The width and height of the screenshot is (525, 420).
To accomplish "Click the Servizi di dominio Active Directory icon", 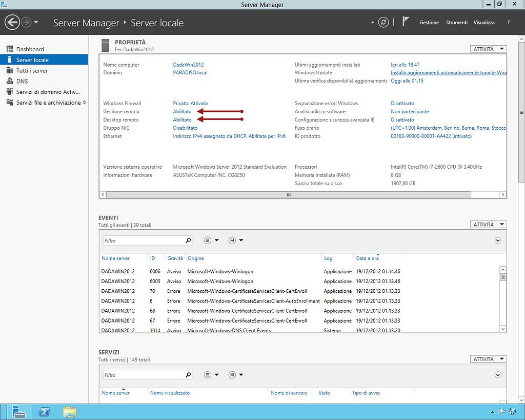I will [10, 92].
